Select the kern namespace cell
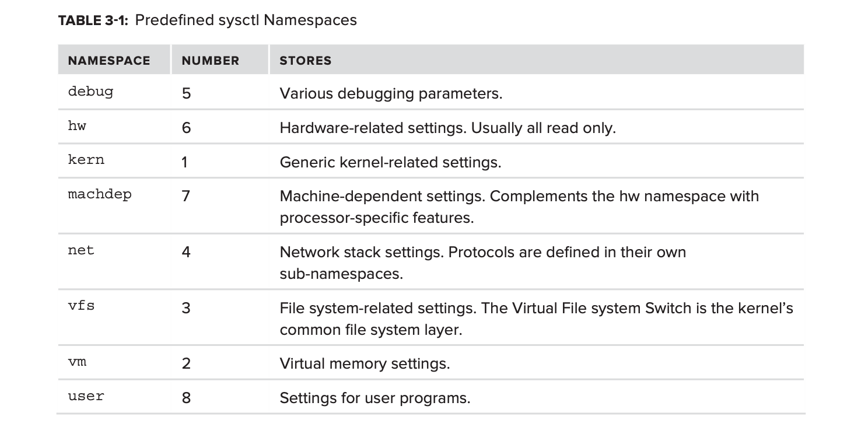Viewport: 868px width, 427px height. (86, 160)
